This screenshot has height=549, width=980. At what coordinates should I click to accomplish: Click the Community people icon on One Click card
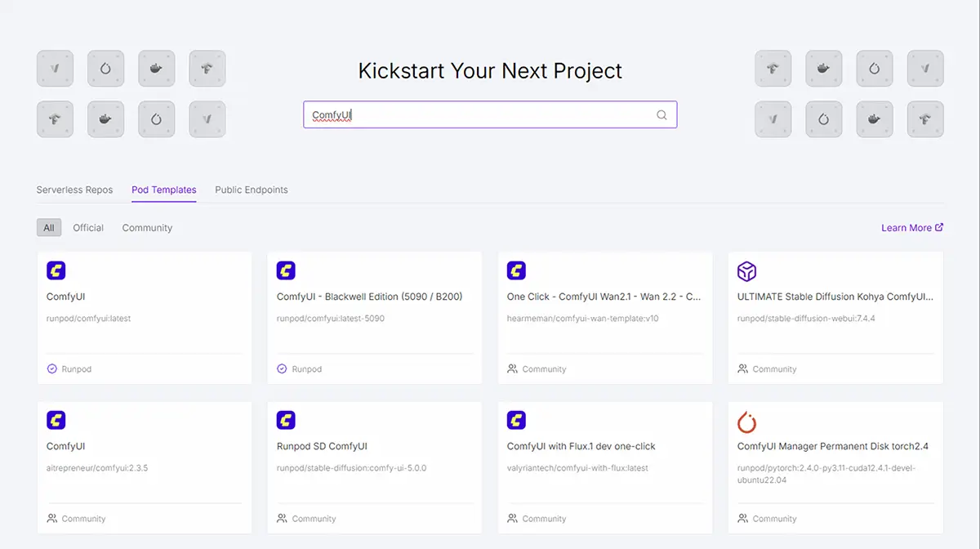click(513, 369)
